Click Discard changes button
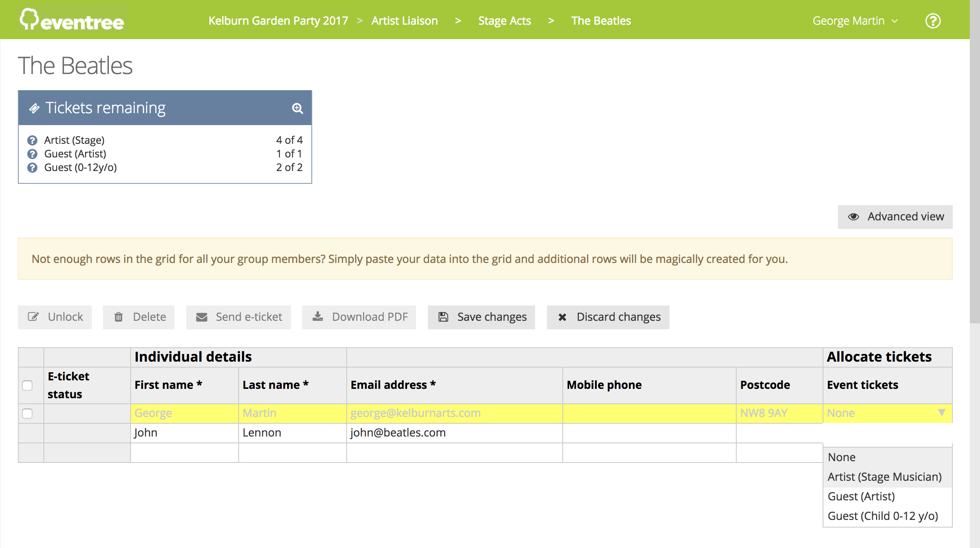 608,317
